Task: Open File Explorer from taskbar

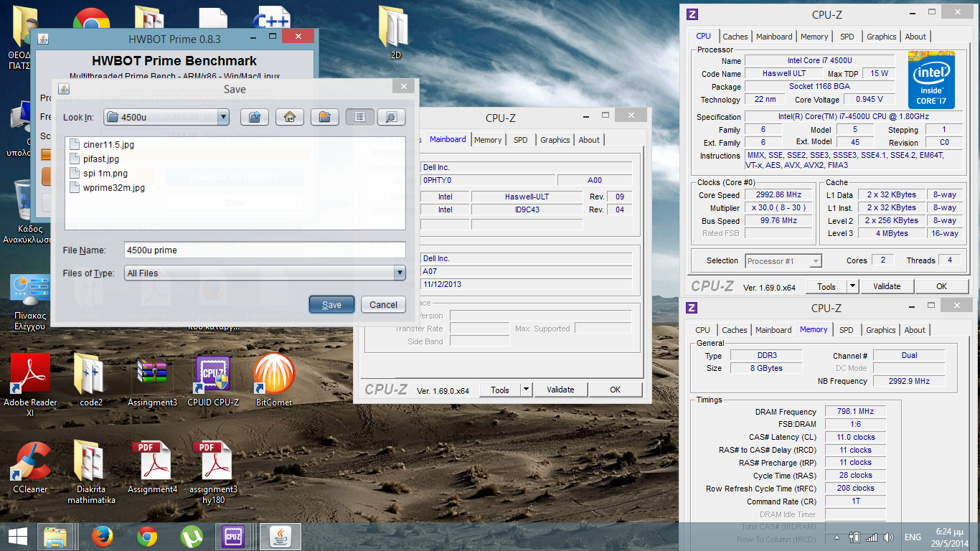Action: point(55,537)
